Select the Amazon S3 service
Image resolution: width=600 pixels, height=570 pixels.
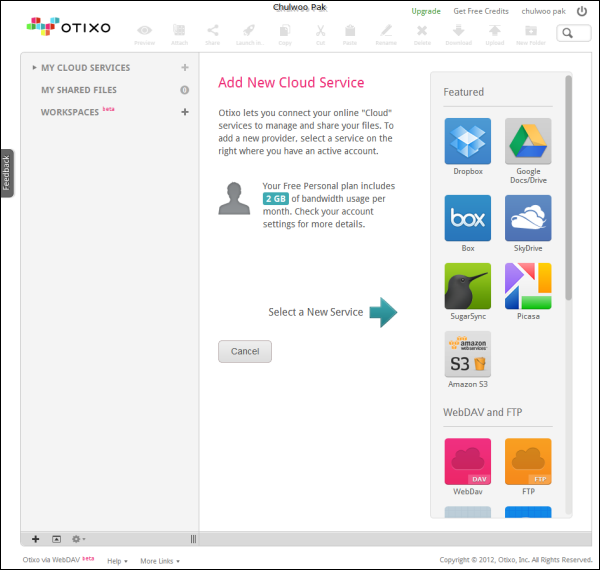click(468, 354)
